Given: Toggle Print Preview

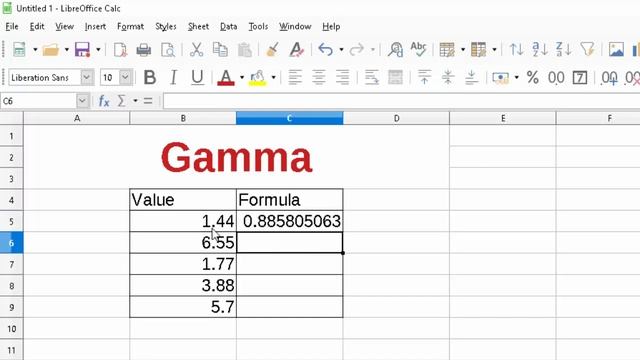Looking at the screenshot, I should coord(168,50).
